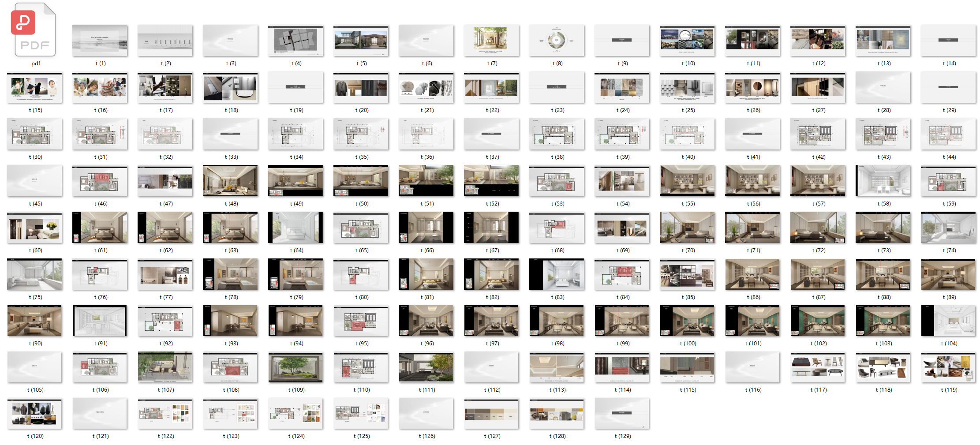Click the file name label t (92)
The image size is (980, 445).
[x=166, y=344]
